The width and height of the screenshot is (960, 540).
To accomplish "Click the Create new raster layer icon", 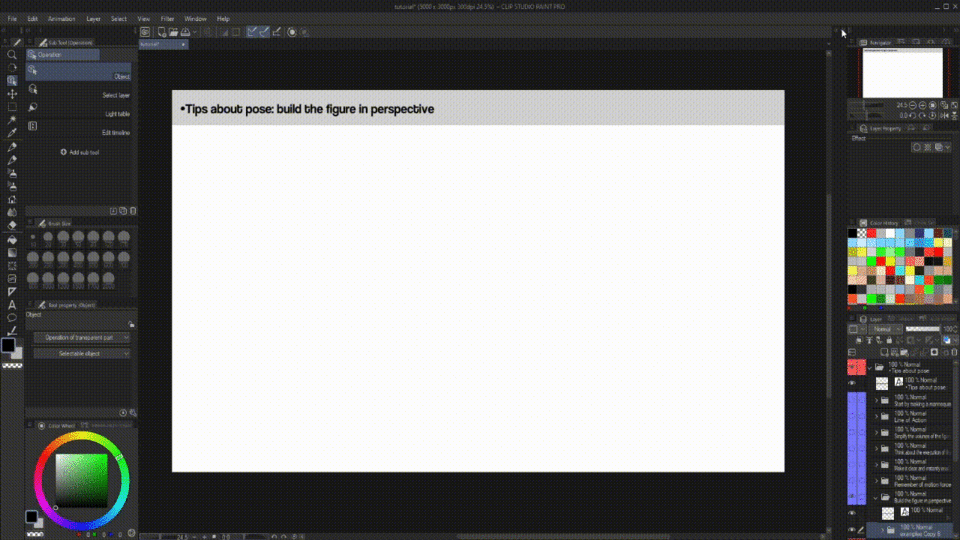I will (x=884, y=352).
